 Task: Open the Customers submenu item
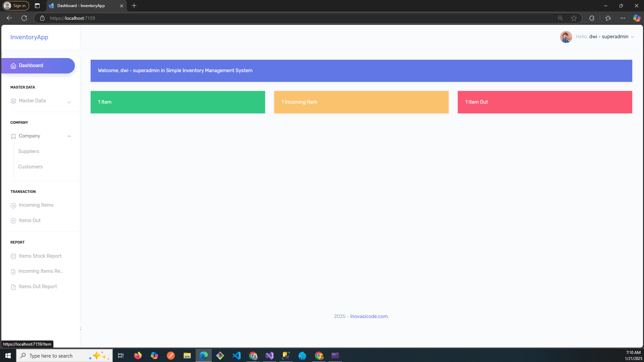30,167
